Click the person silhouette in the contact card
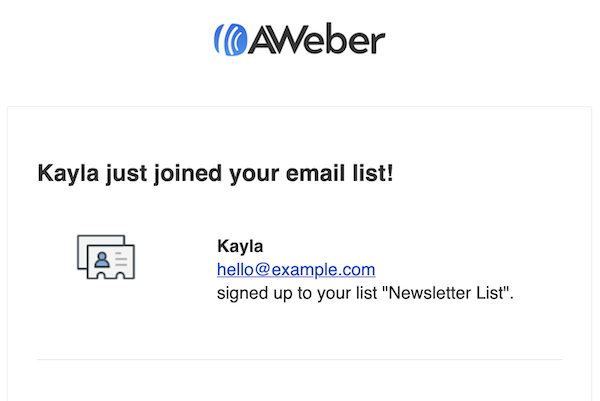This screenshot has height=401, width=600. point(102,261)
